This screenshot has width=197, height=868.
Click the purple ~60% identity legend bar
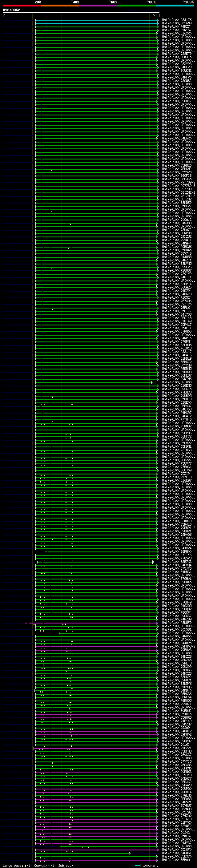click(x=98, y=6)
